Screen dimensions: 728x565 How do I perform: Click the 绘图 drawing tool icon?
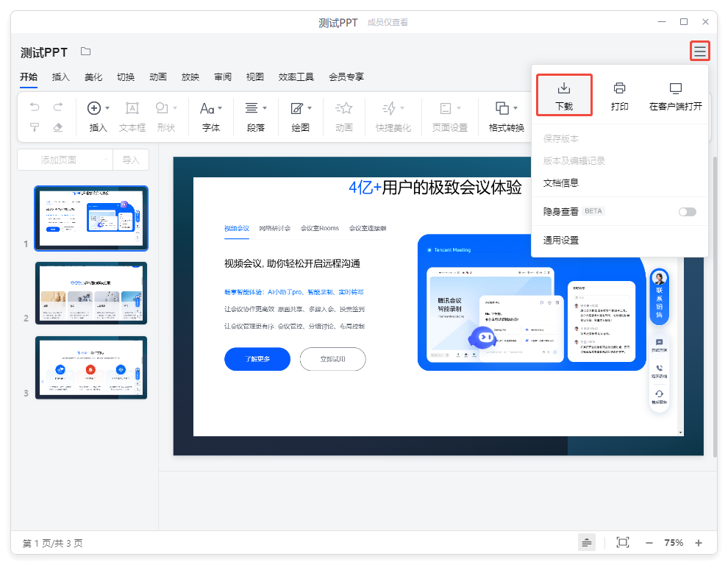coord(296,108)
